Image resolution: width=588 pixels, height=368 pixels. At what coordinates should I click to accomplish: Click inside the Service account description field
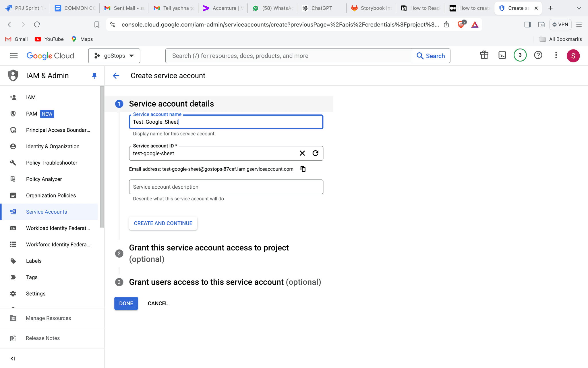point(226,187)
